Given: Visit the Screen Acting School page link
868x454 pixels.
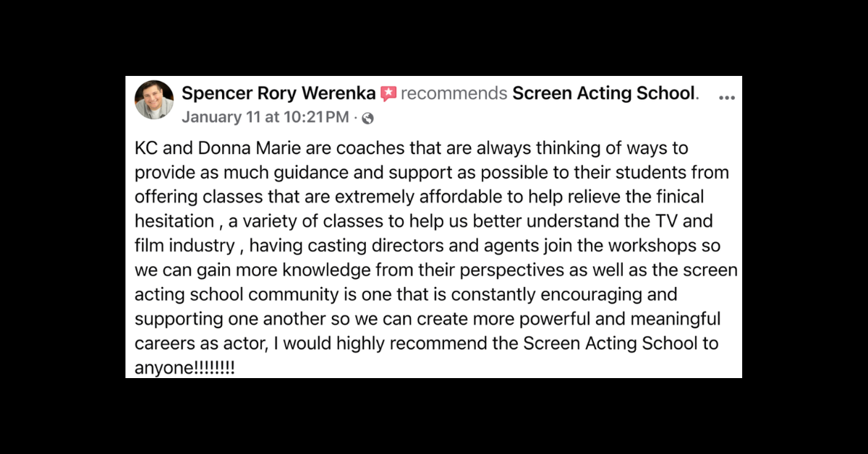Looking at the screenshot, I should (603, 94).
